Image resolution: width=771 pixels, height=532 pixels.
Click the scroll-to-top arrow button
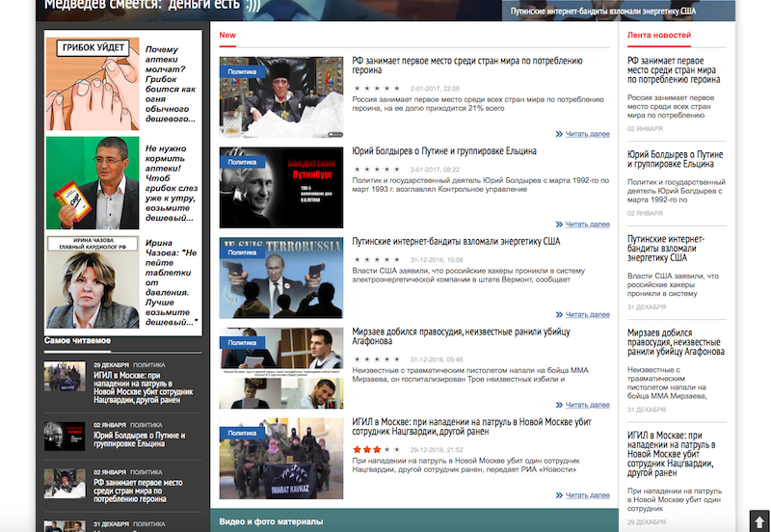pos(758,521)
